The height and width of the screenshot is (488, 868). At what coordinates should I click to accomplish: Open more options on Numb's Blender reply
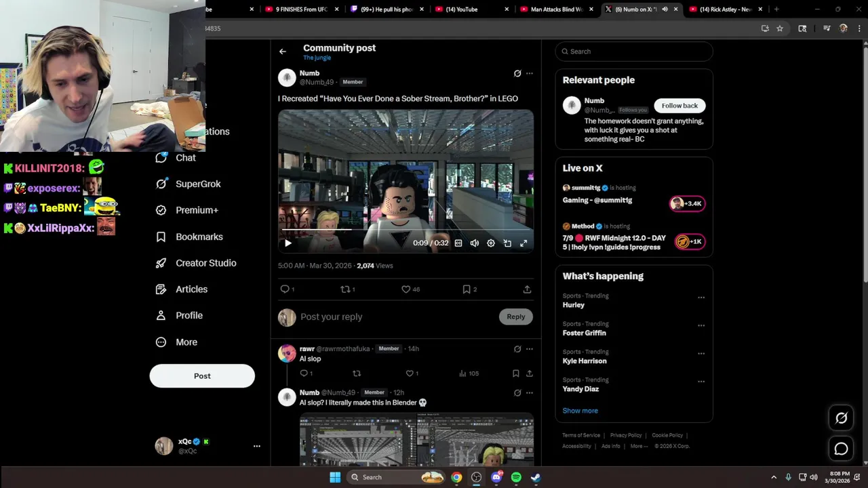click(x=530, y=392)
